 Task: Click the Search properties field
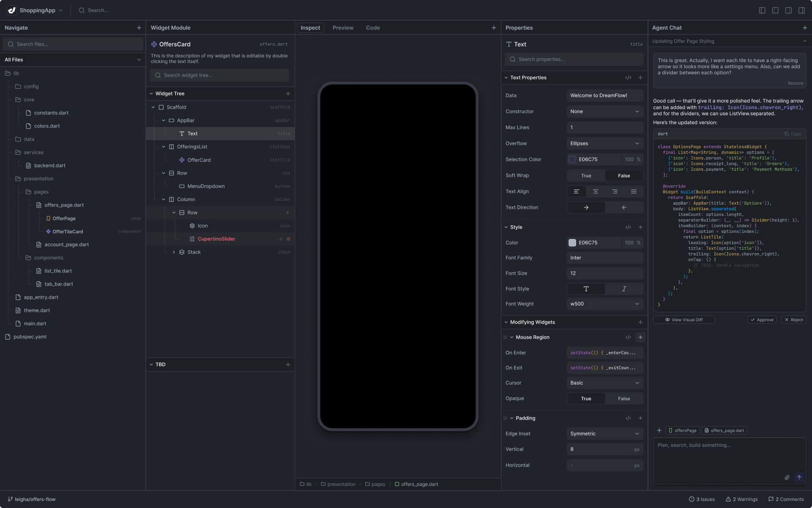[574, 59]
